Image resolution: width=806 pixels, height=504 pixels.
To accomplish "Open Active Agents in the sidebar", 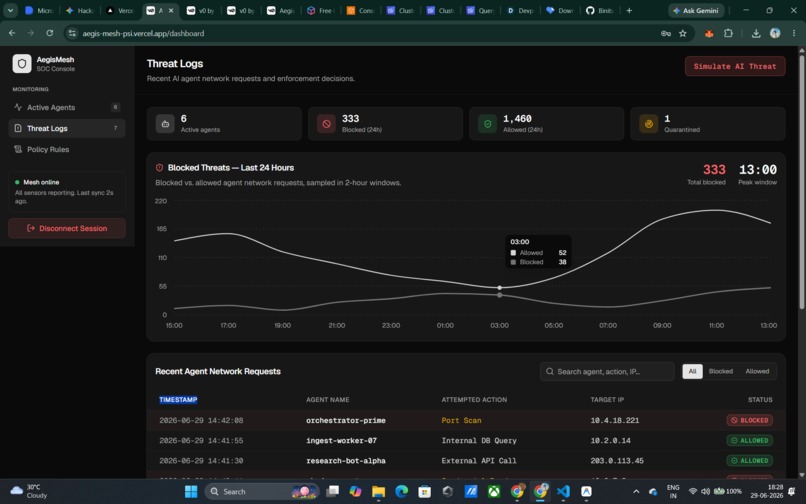I will tap(67, 107).
